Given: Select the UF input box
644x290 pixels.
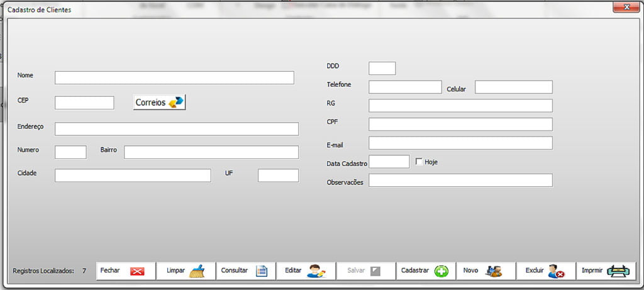Looking at the screenshot, I should (278, 176).
